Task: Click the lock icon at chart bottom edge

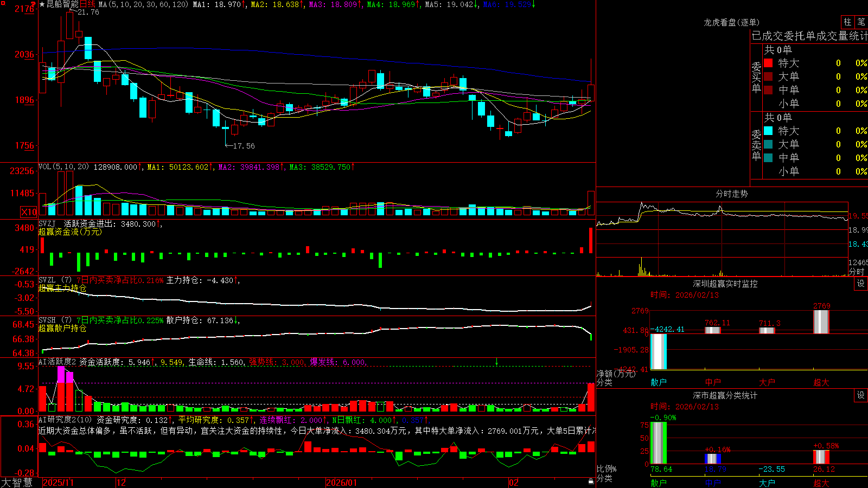Action: 591,481
